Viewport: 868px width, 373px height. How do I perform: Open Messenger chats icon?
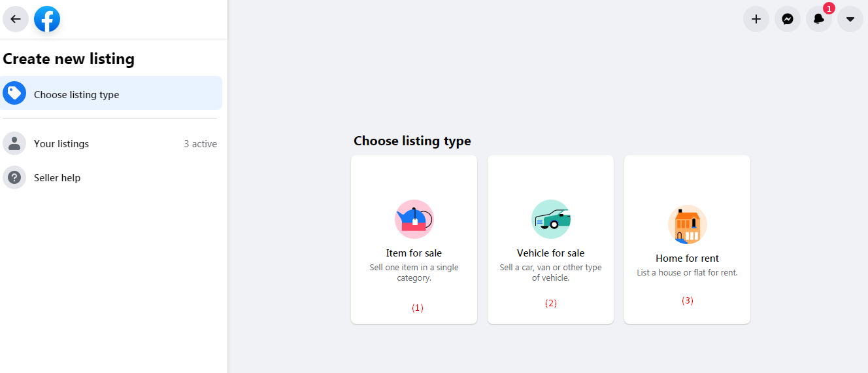(x=788, y=19)
